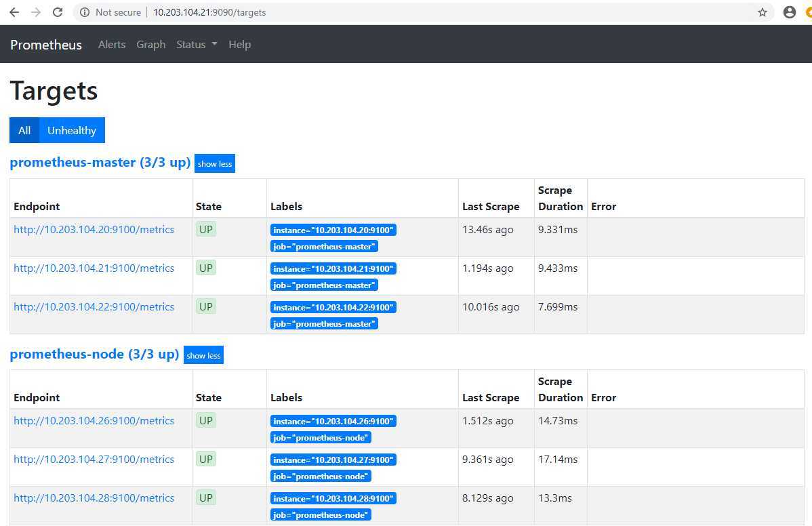This screenshot has height=526, width=812.
Task: Click last scrape value 8.129s ago
Action: (x=488, y=498)
